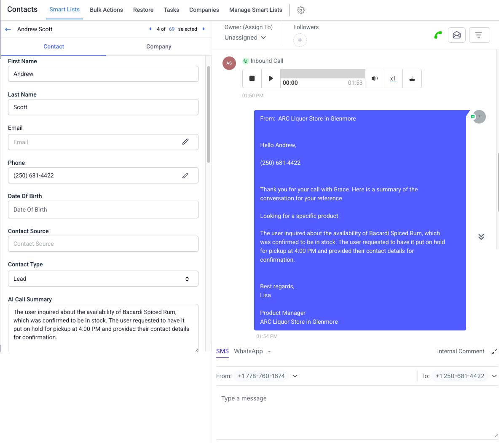Download the inbound call recording
This screenshot has width=504, height=443.
412,78
